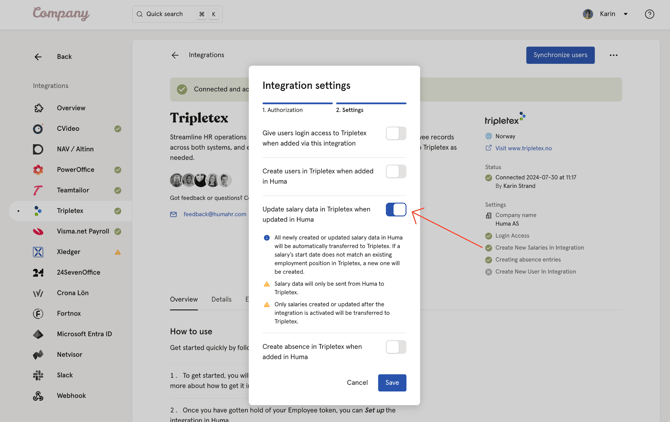Viewport: 670px width, 422px height.
Task: Open the PowerOffice integration icon
Action: tap(38, 170)
